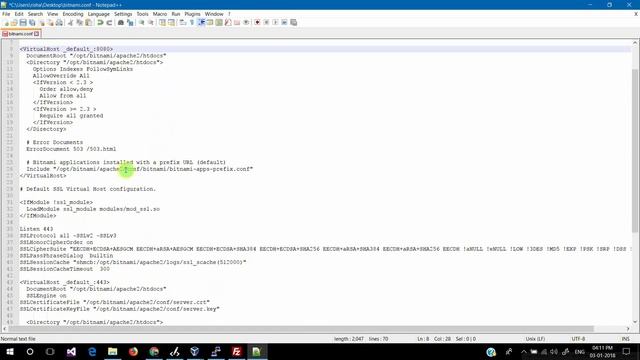Open the Replace dialog toolbar icon

pyautogui.click(x=131, y=22)
